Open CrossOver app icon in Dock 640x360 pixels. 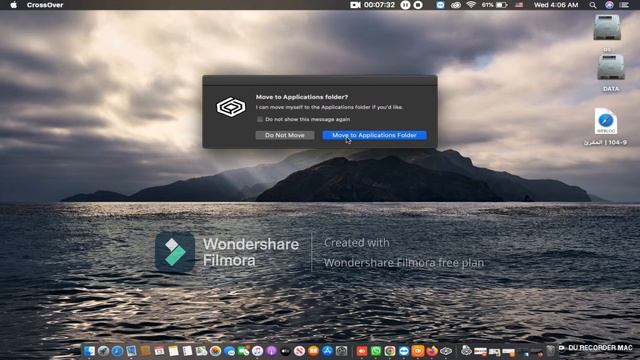pos(446,351)
